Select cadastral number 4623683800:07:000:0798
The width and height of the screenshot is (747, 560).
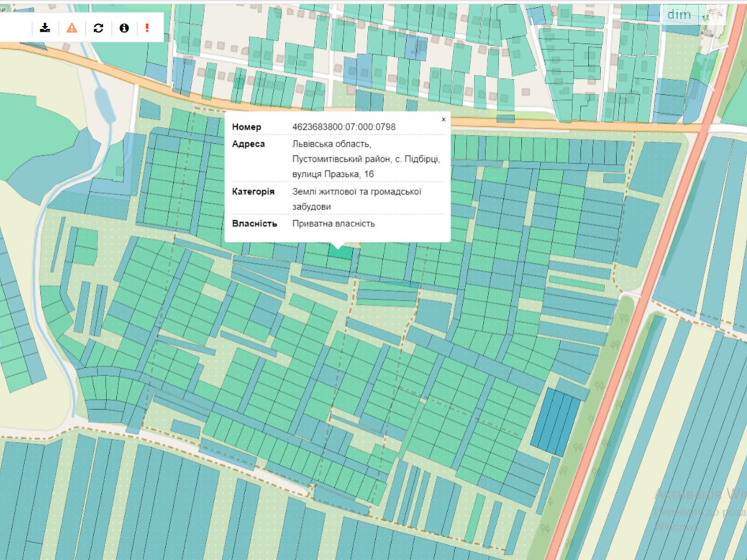coord(344,127)
